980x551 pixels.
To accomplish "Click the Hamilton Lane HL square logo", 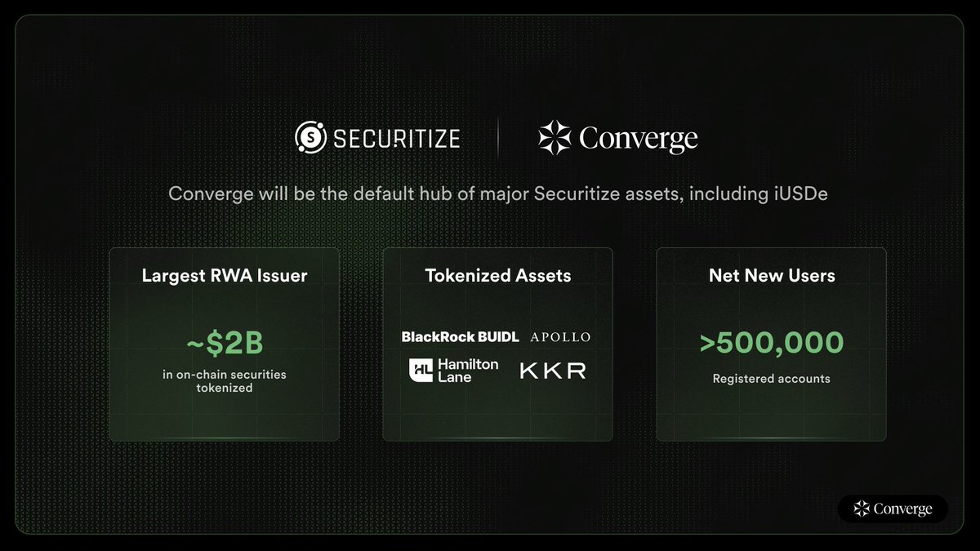I will pos(423,370).
